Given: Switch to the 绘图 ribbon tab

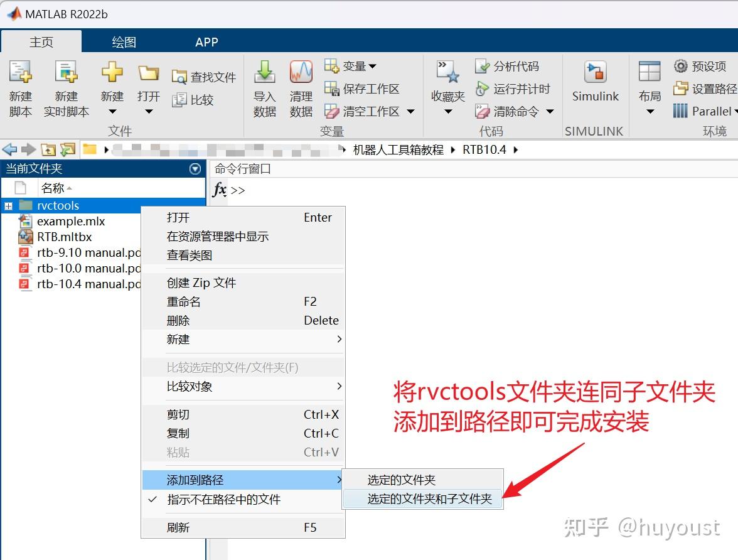Looking at the screenshot, I should [124, 42].
